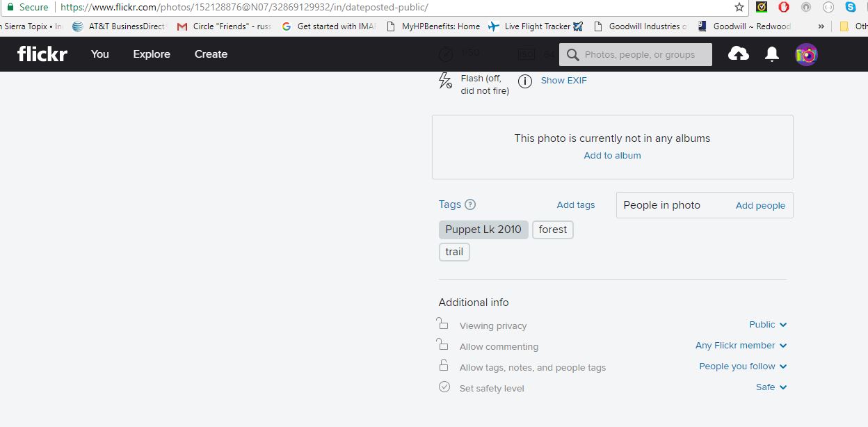868x427 pixels.
Task: Select the forest tag
Action: (553, 229)
